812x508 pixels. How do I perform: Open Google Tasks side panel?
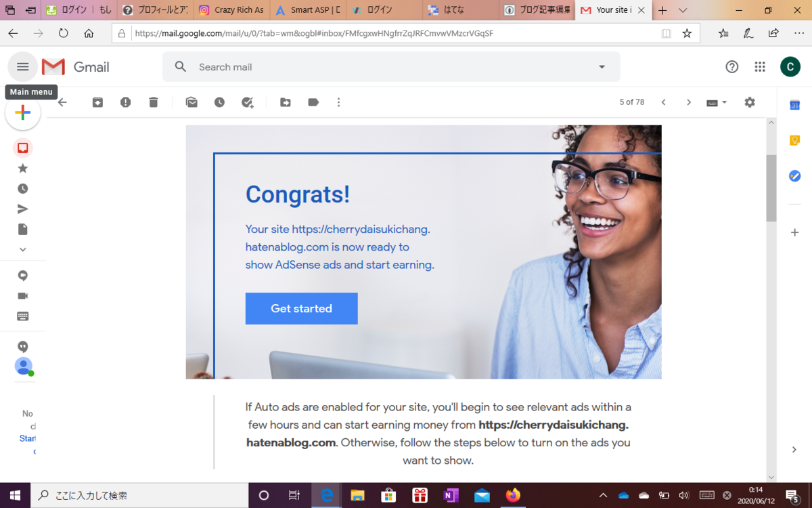click(795, 175)
